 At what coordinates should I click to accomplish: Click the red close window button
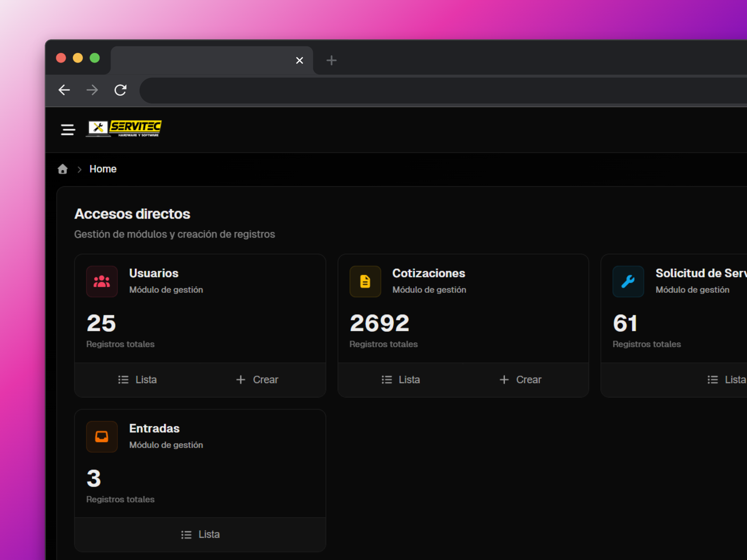[61, 58]
